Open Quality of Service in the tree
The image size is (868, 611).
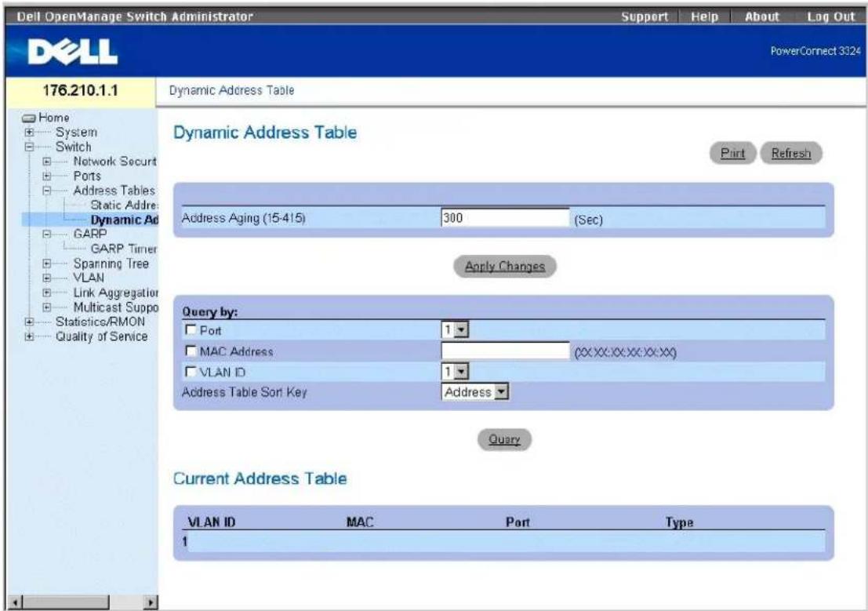click(x=101, y=336)
